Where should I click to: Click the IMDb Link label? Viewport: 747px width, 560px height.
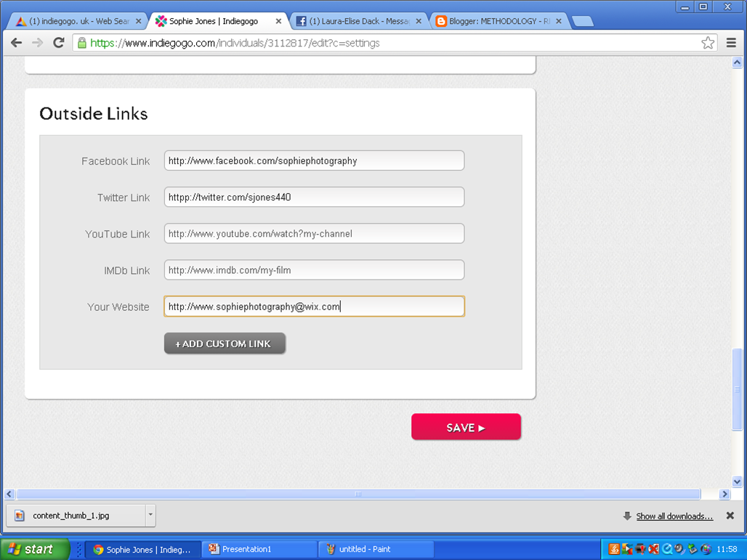click(126, 270)
